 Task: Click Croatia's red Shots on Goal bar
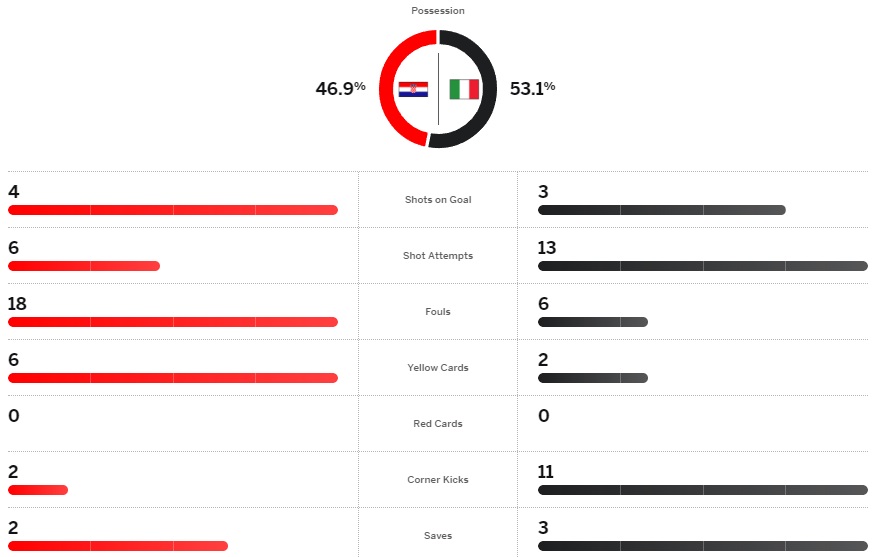[x=173, y=210]
